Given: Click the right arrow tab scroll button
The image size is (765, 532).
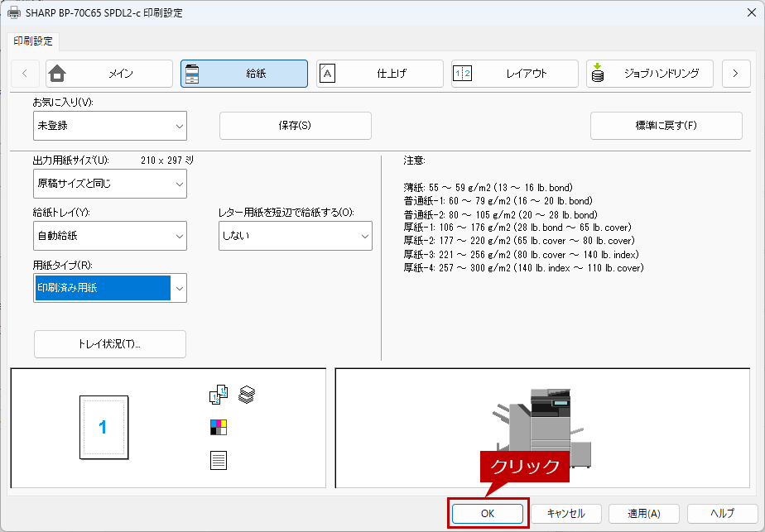Looking at the screenshot, I should [x=736, y=74].
